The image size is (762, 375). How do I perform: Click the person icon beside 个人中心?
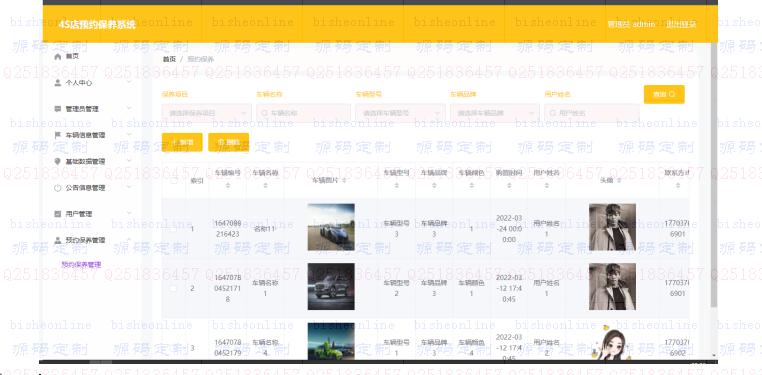pos(58,83)
